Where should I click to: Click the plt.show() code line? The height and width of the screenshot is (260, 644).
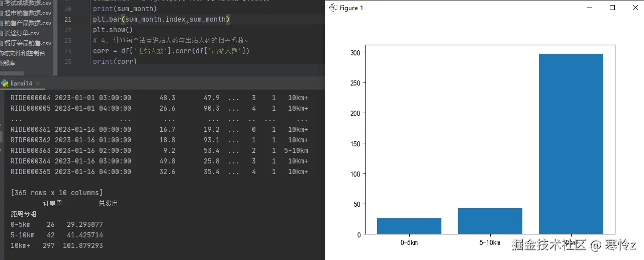(113, 30)
